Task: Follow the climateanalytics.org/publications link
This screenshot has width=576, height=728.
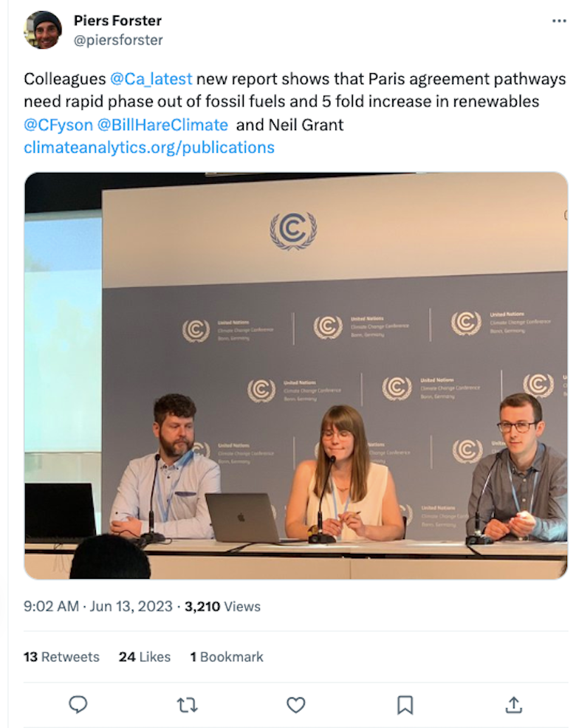Action: click(149, 148)
